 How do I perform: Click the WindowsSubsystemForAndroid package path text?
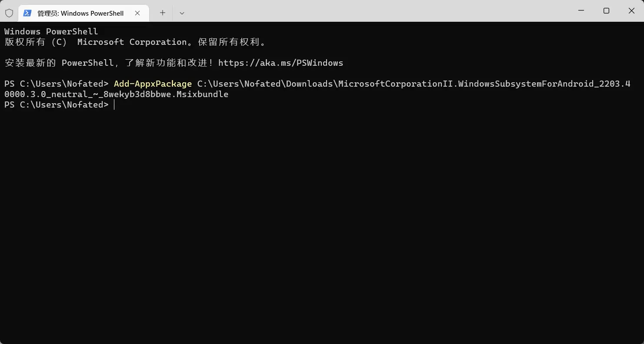coord(413,84)
